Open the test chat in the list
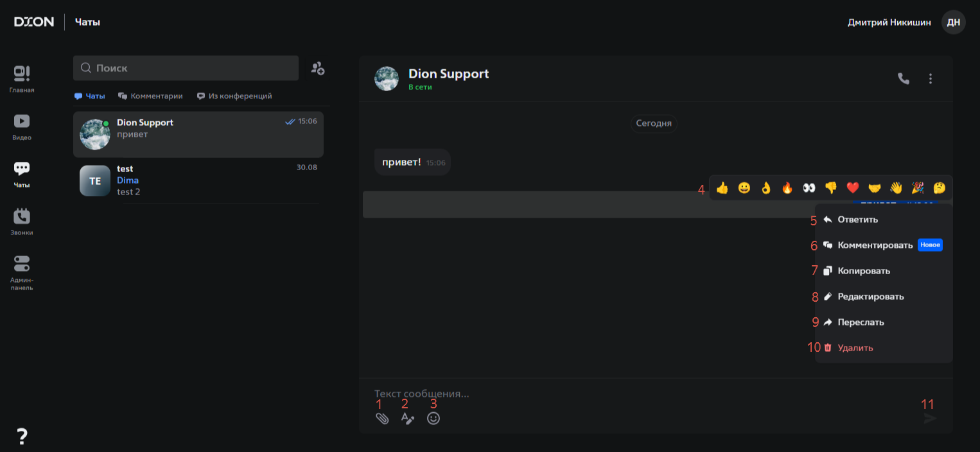 click(198, 180)
